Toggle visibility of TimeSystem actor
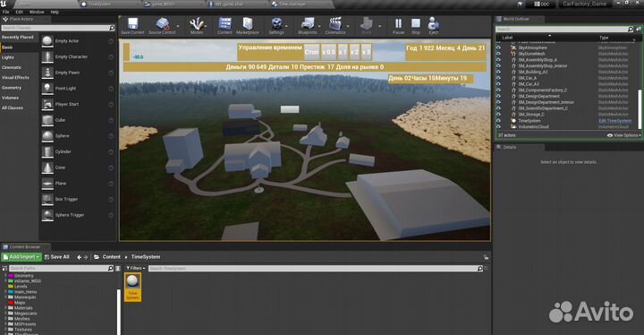 498,121
